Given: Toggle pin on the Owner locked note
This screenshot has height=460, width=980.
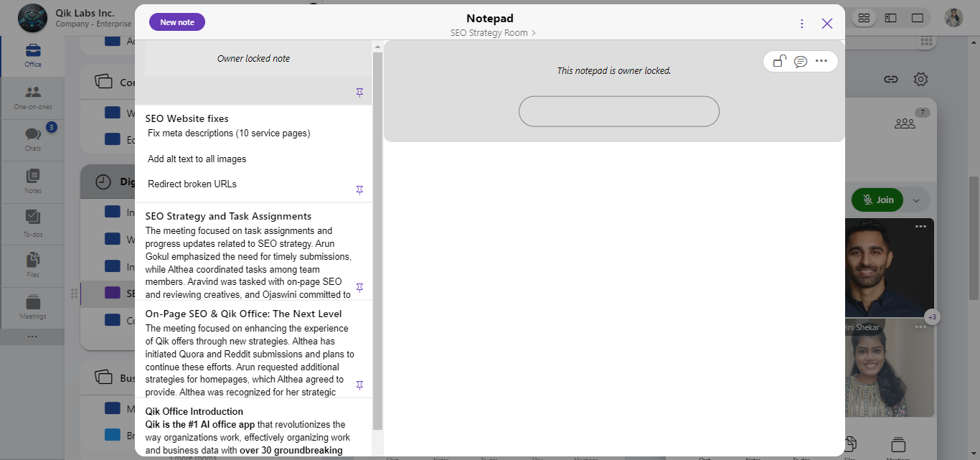Looking at the screenshot, I should point(359,93).
